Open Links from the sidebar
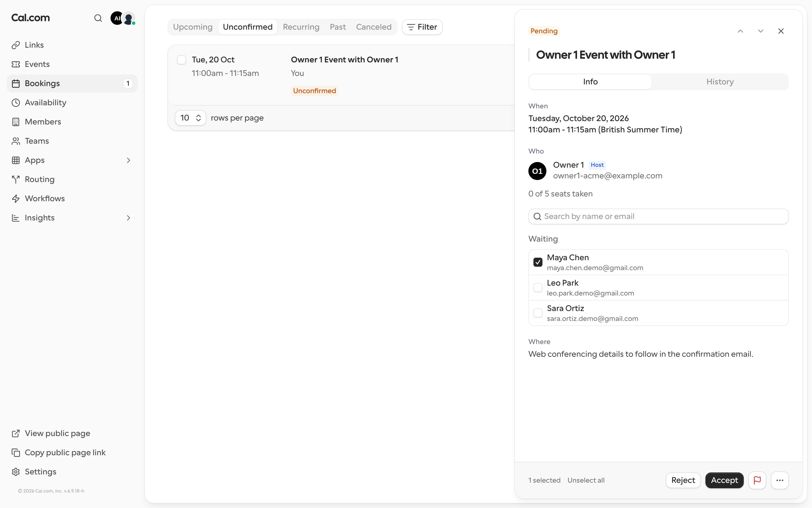This screenshot has width=812, height=508. click(72, 45)
